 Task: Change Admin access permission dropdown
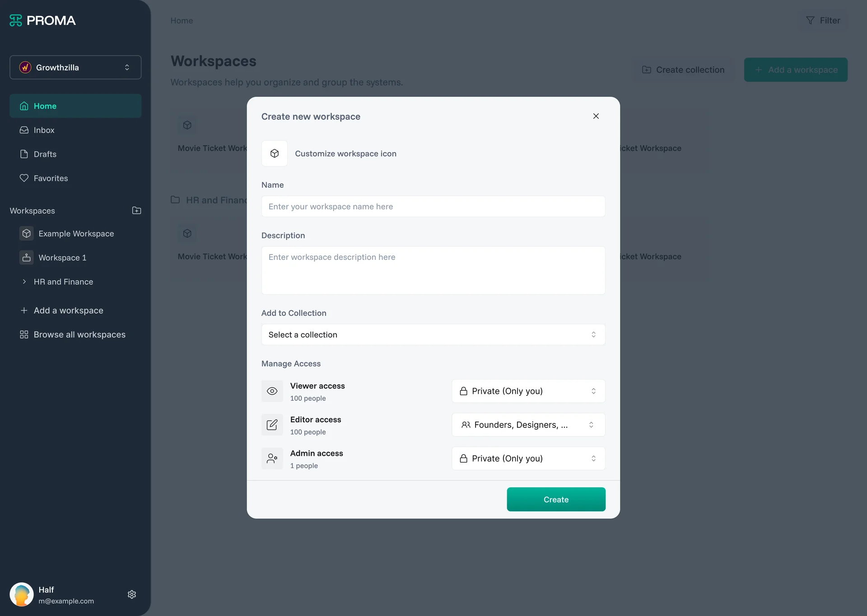[x=528, y=459]
